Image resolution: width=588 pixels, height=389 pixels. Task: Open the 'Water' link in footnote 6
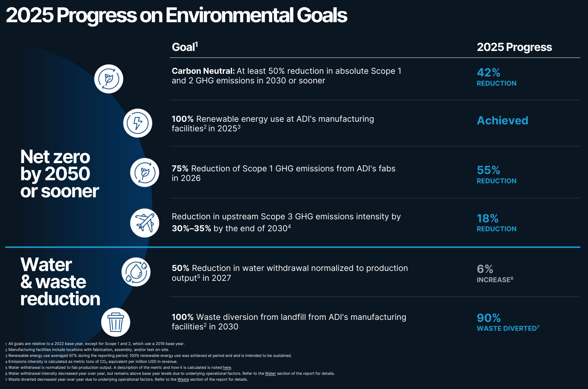pos(270,373)
